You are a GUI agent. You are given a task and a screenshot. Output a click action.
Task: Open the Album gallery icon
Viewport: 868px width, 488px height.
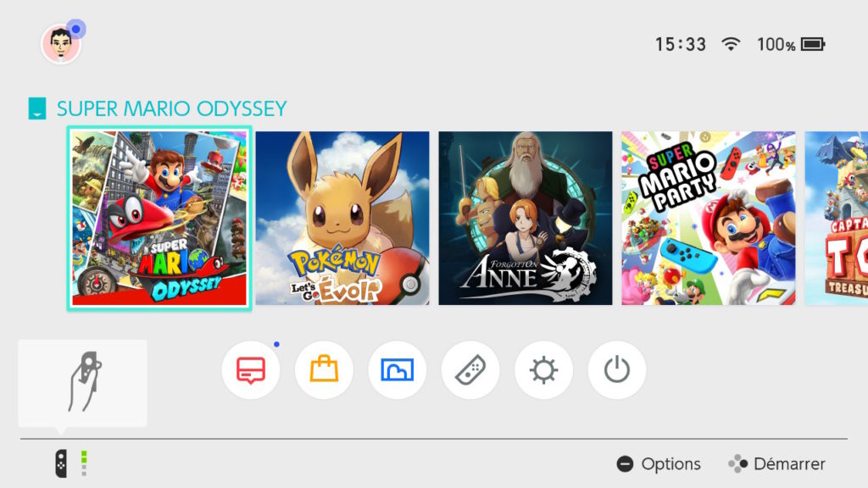pos(397,370)
